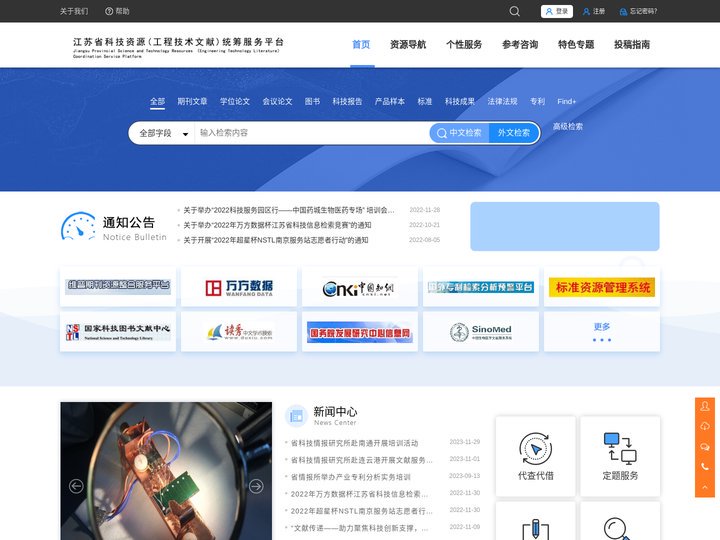
Task: Go to the 首页 nav tab
Action: click(x=361, y=45)
